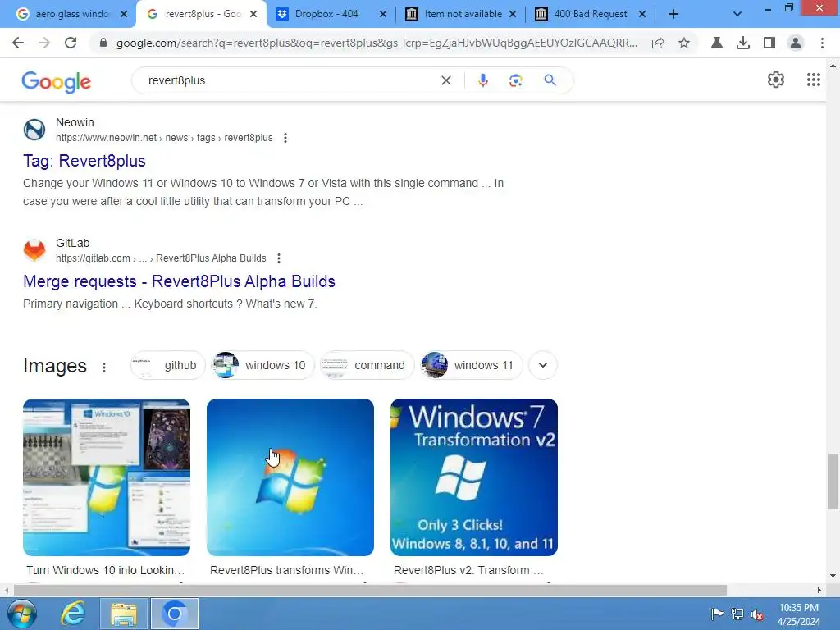Click Turn Windows 10 into Lookin caption
Image resolution: width=840 pixels, height=630 pixels.
(x=105, y=570)
